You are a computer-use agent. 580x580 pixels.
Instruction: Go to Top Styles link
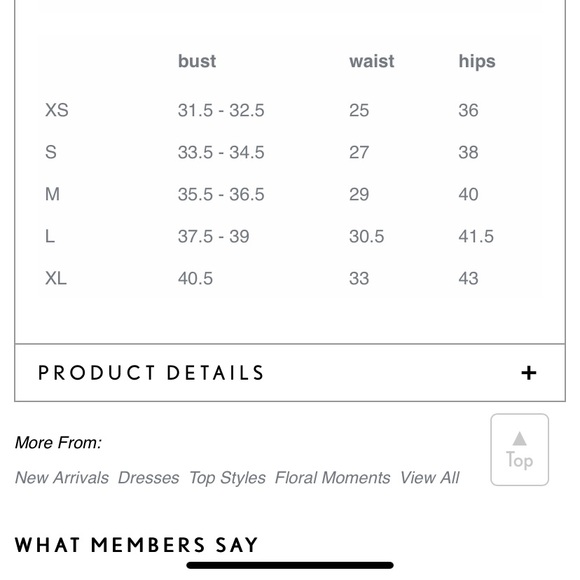click(x=227, y=478)
